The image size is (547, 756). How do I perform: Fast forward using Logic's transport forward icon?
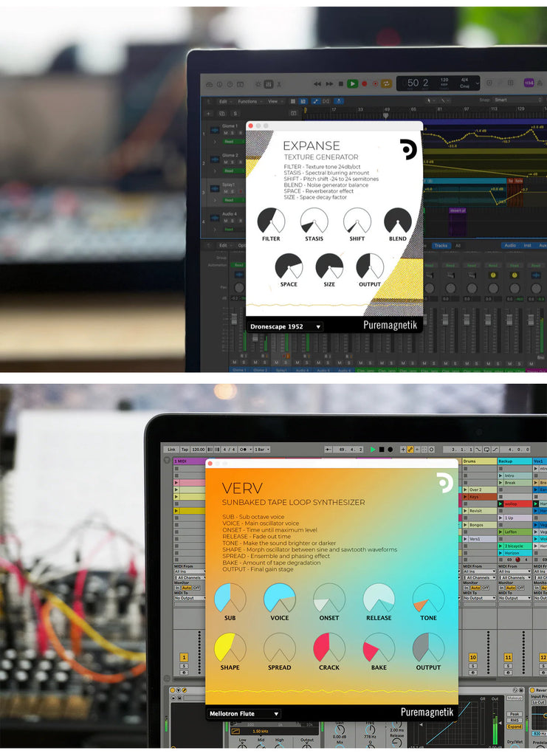pos(329,84)
